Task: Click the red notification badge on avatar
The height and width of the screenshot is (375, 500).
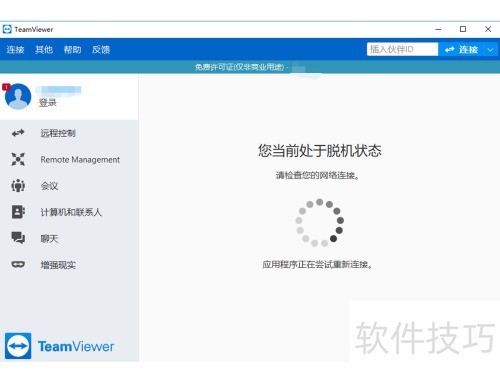Action: point(6,87)
